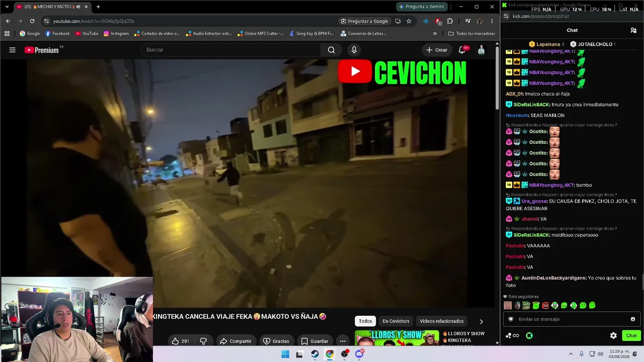
Task: Select the Todos filter chip
Action: pyautogui.click(x=365, y=321)
